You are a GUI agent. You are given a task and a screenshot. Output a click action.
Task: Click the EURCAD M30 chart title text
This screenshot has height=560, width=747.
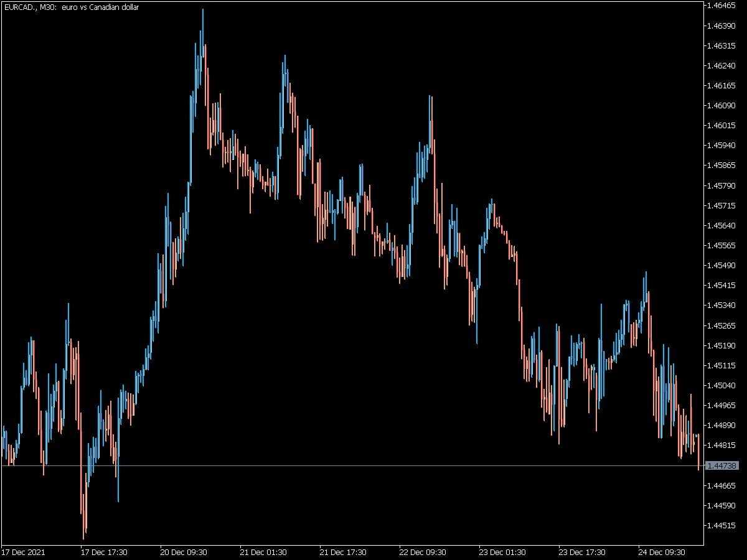[x=72, y=7]
